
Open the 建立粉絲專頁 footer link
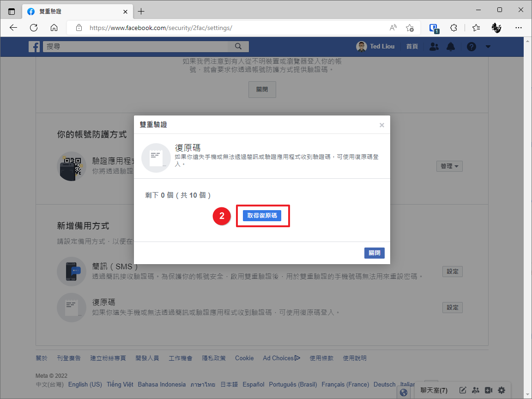(108, 358)
